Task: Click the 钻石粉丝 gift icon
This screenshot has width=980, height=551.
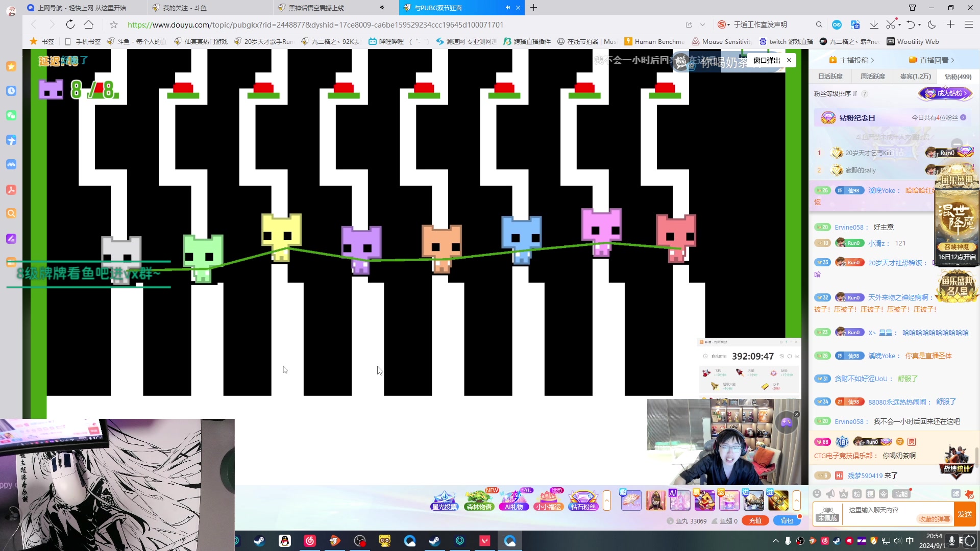Action: [x=583, y=500]
